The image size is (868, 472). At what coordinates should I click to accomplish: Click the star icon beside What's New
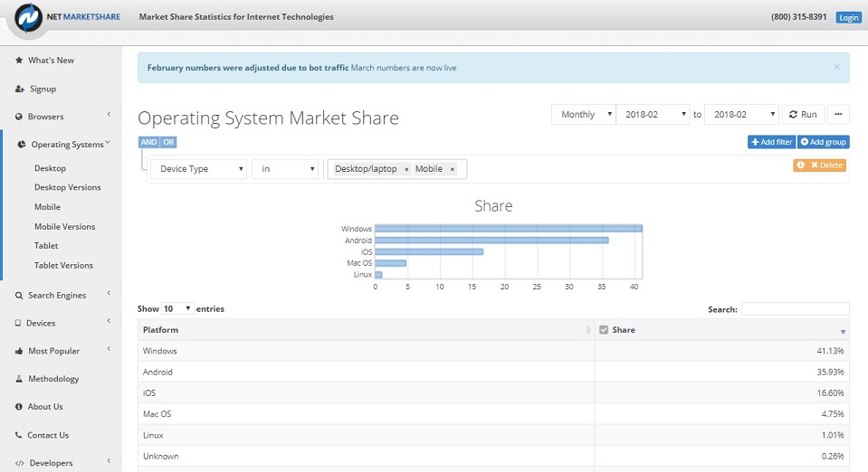[19, 61]
